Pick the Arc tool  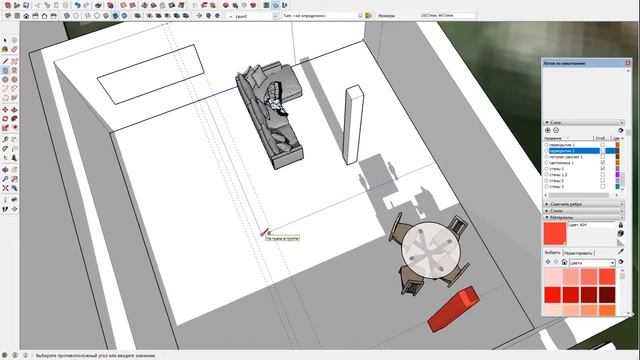(5, 88)
